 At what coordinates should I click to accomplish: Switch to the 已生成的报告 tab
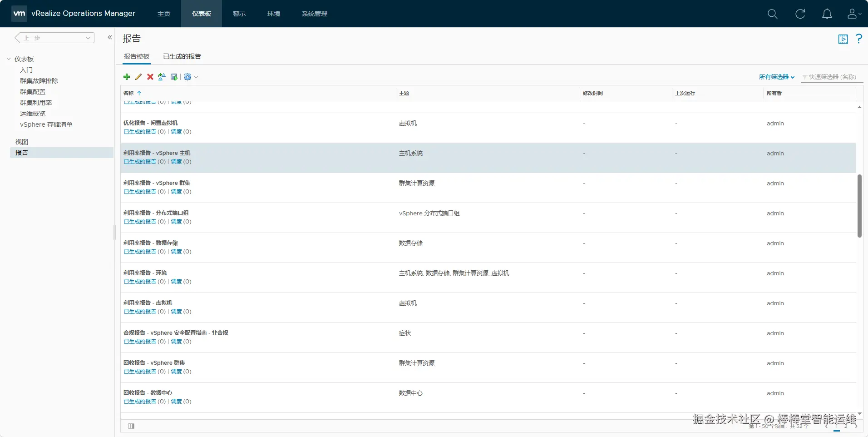tap(182, 56)
